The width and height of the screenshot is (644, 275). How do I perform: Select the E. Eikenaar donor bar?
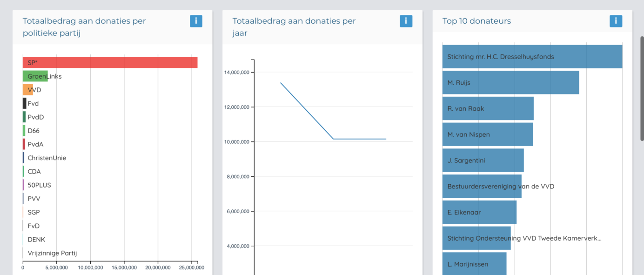[479, 212]
